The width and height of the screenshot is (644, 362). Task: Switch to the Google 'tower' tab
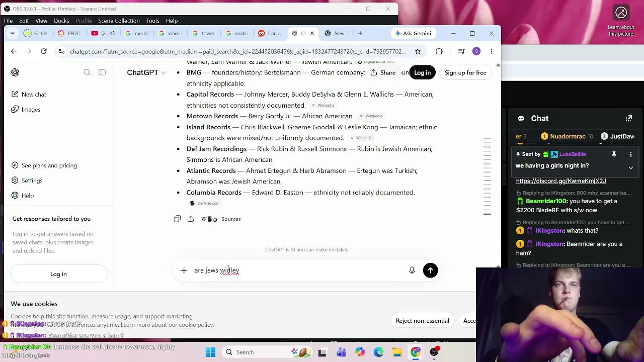pos(204,33)
